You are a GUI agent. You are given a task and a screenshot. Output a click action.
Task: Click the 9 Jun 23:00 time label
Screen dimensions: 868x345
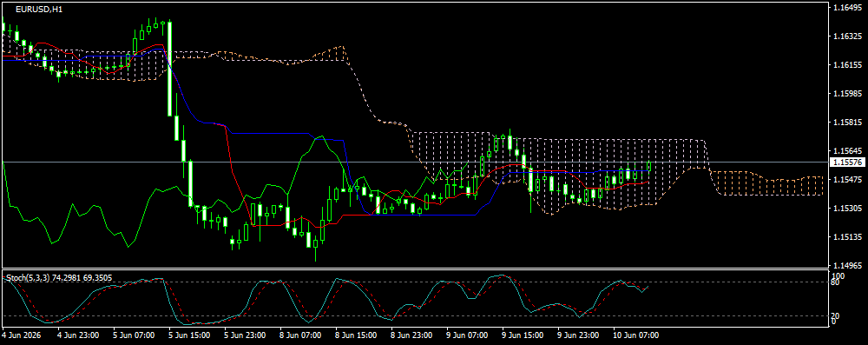point(578,335)
